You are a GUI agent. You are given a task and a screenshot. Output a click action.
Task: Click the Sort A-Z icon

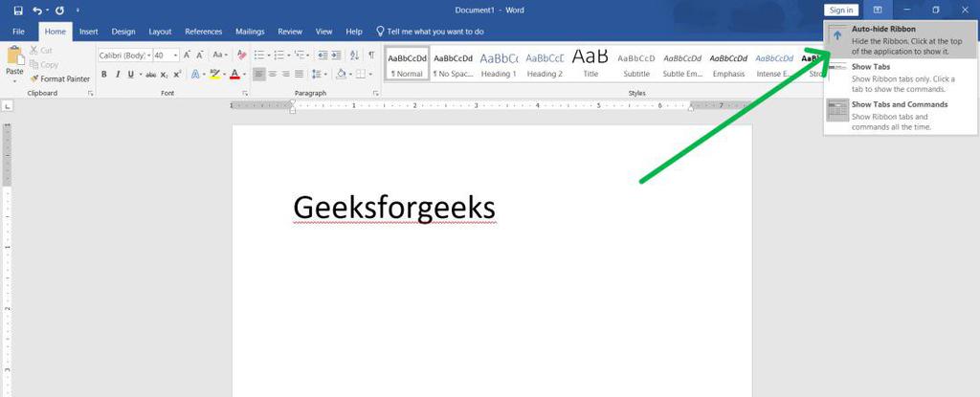[x=354, y=55]
